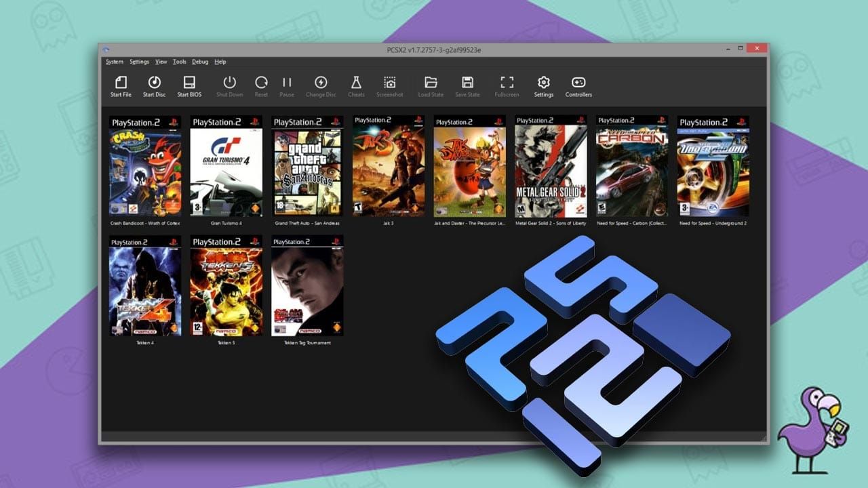Image resolution: width=868 pixels, height=488 pixels.
Task: Open PCSX2 Settings
Action: pyautogui.click(x=543, y=85)
